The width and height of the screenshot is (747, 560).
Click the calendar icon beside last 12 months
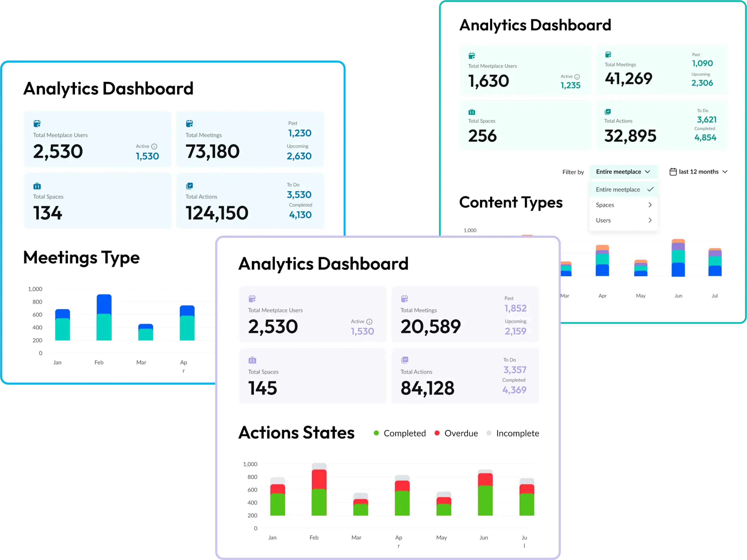pos(673,172)
